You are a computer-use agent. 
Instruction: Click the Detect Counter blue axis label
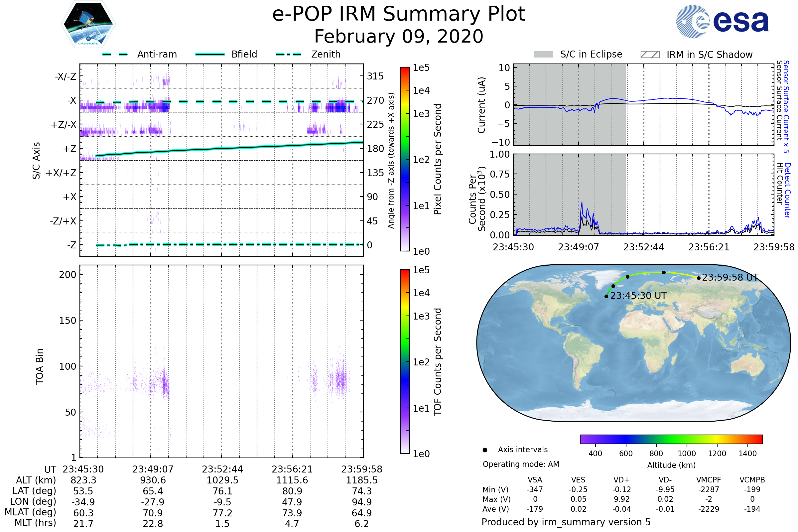click(x=787, y=190)
